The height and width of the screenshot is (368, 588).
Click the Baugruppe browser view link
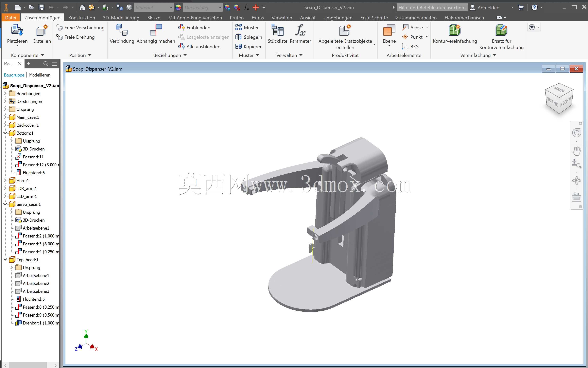[x=14, y=75]
